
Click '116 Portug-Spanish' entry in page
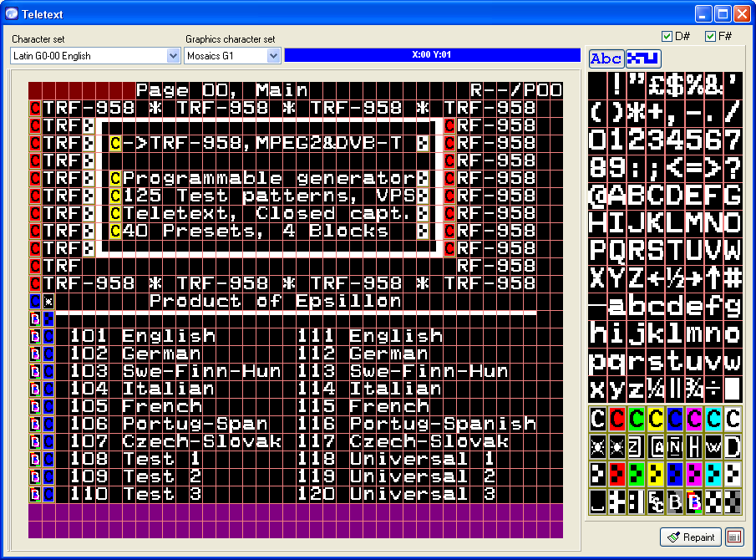point(417,424)
